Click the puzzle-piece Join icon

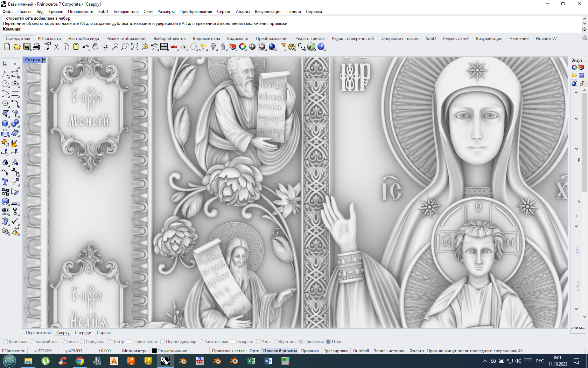tap(5, 143)
